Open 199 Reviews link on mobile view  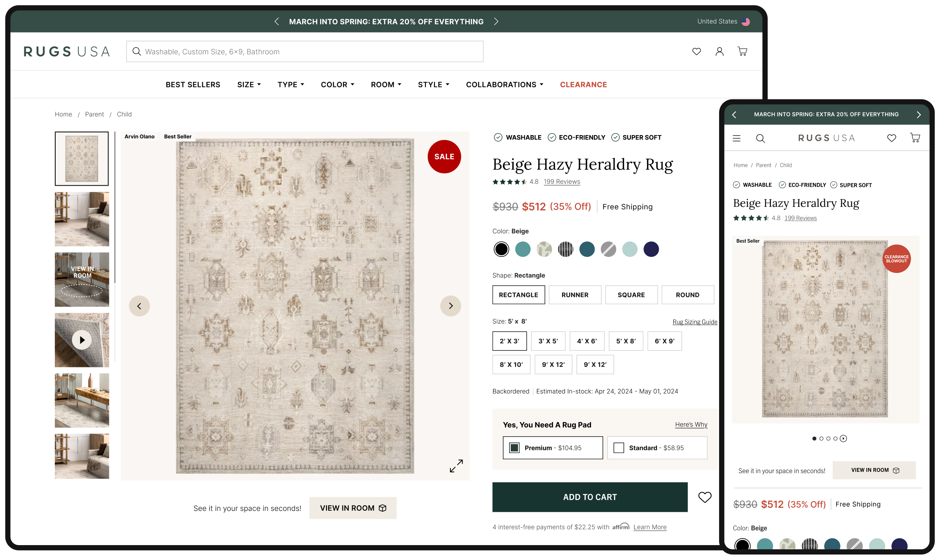801,218
